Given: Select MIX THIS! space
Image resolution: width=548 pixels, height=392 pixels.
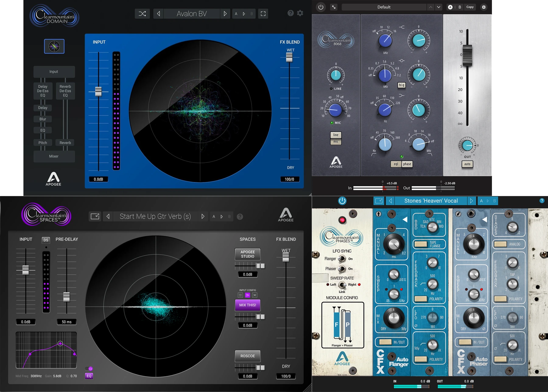Looking at the screenshot, I should 248,305.
